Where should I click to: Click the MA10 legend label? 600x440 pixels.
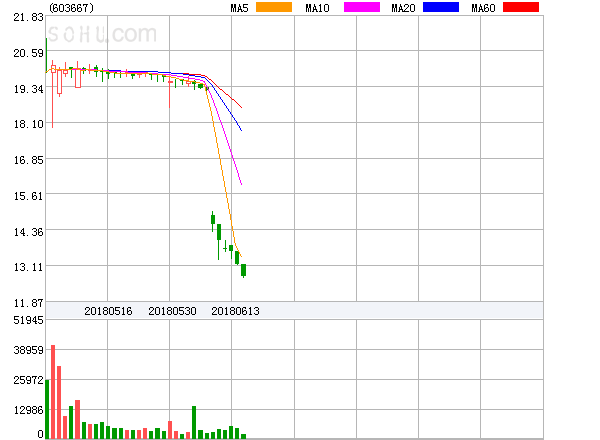317,8
